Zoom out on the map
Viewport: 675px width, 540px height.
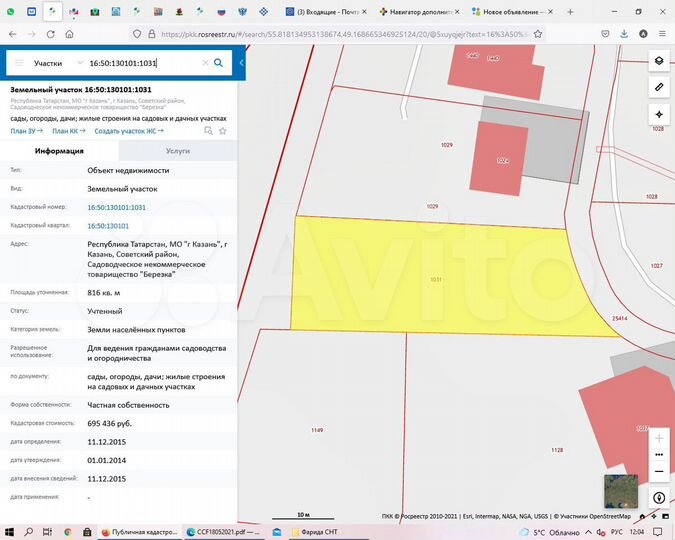659,472
